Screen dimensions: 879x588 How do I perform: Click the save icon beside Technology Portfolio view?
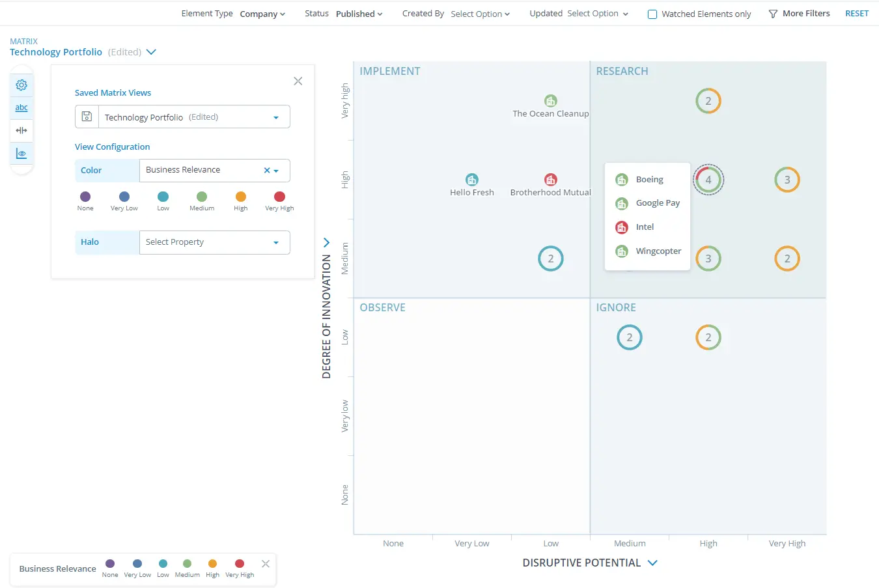point(87,117)
